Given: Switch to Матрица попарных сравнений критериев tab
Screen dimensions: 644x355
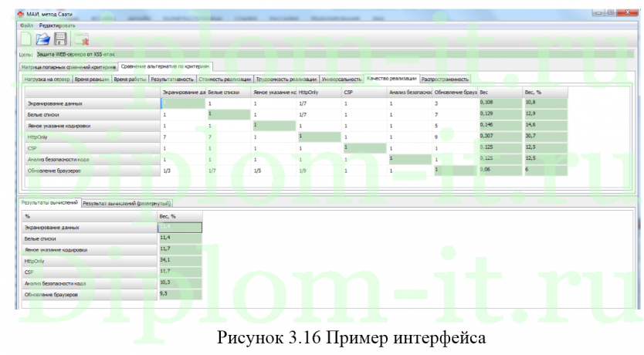Looking at the screenshot, I should (x=69, y=67).
